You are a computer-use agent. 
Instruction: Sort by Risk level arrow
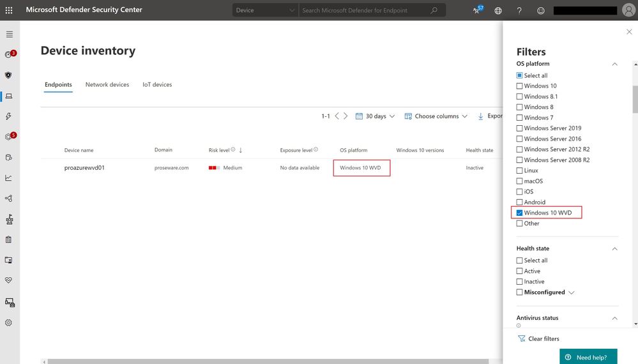point(241,150)
